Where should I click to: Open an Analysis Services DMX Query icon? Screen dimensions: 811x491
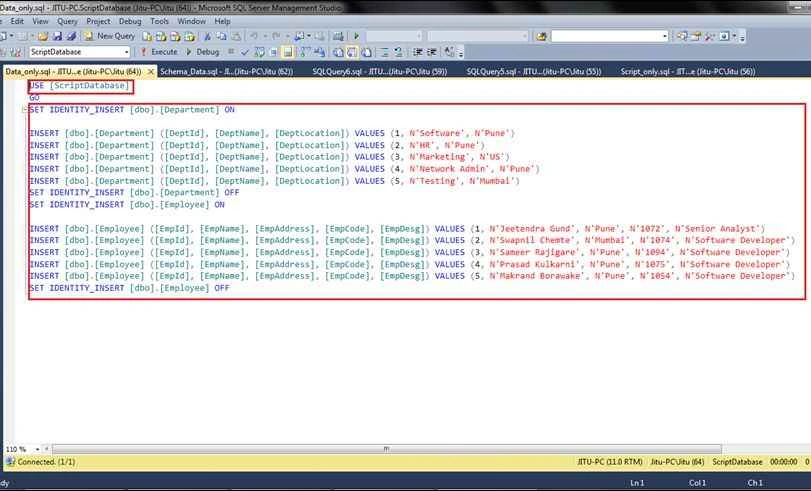pos(175,36)
